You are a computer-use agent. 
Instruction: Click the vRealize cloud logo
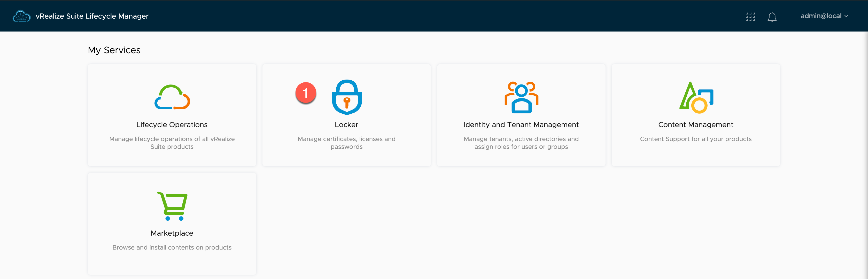(x=21, y=16)
